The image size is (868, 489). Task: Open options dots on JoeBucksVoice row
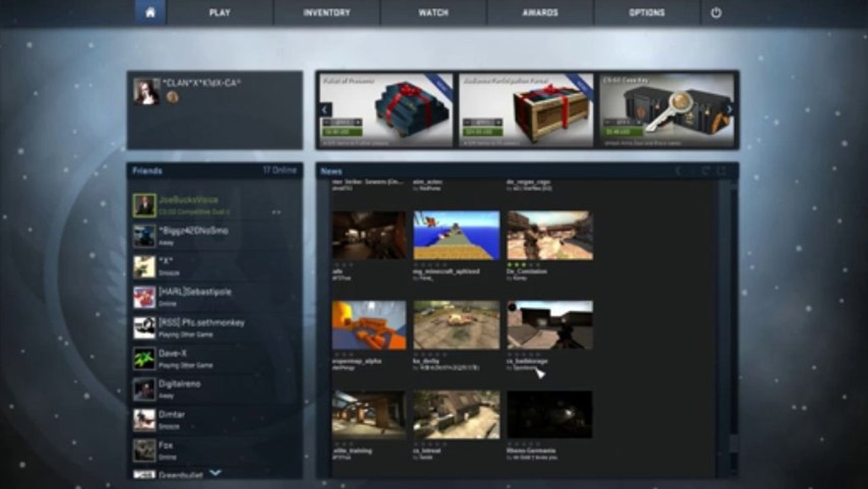(276, 213)
